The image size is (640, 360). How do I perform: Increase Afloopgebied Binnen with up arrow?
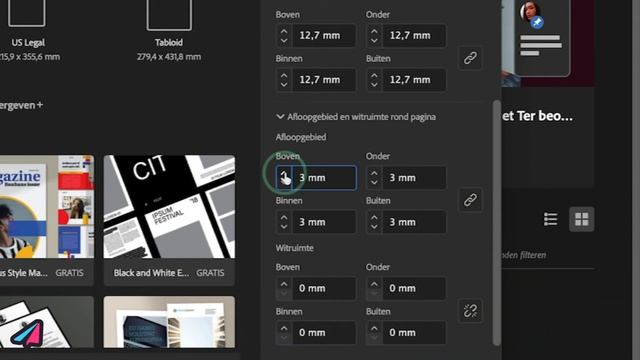pos(284,218)
